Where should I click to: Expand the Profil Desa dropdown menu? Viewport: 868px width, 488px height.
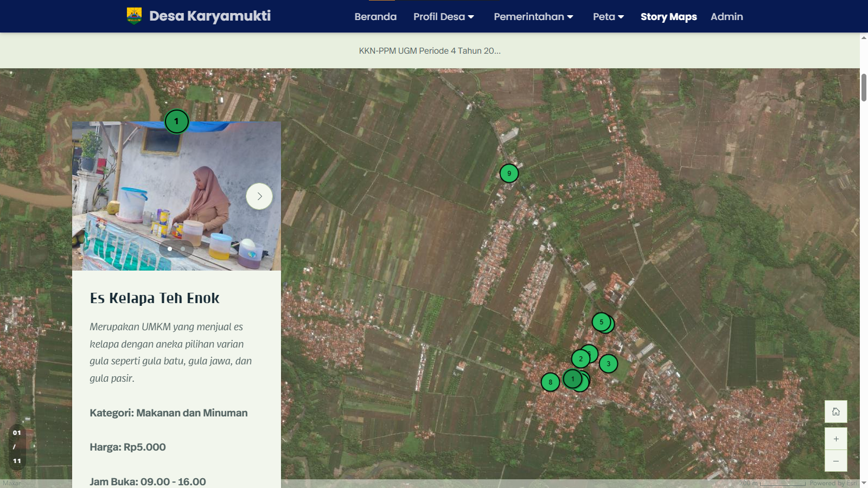pos(443,17)
